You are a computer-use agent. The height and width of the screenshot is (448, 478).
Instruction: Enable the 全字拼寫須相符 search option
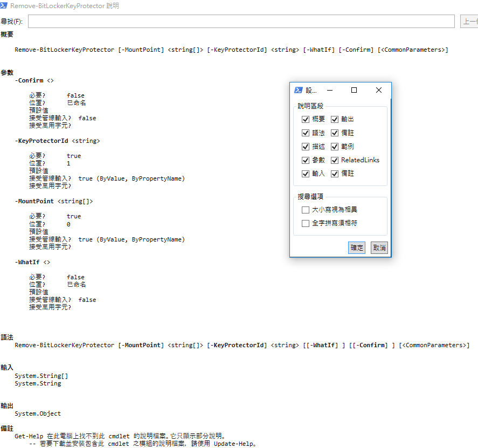[x=306, y=223]
